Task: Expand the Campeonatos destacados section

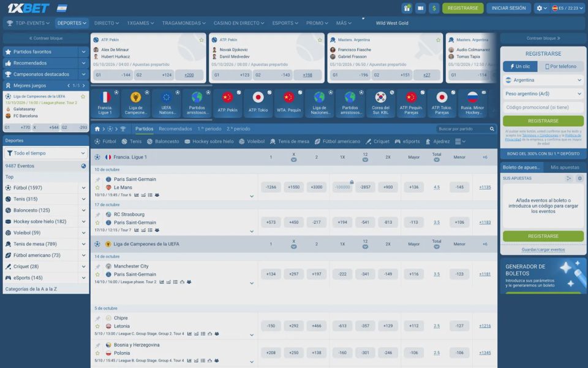Action: click(83, 74)
